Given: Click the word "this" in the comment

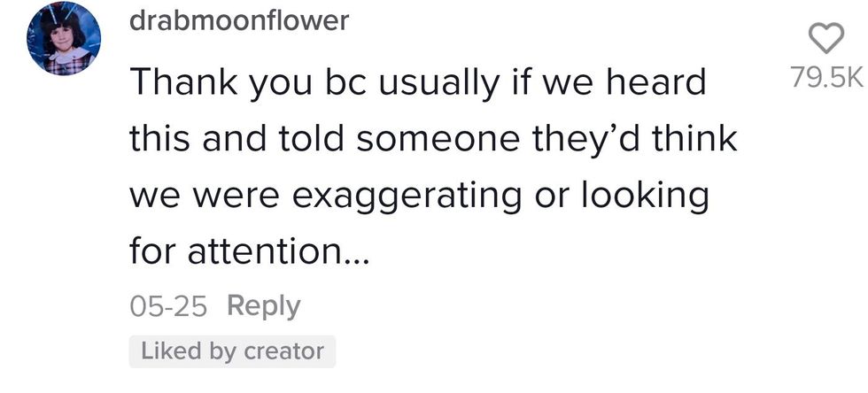Looking at the screenshot, I should tap(159, 139).
